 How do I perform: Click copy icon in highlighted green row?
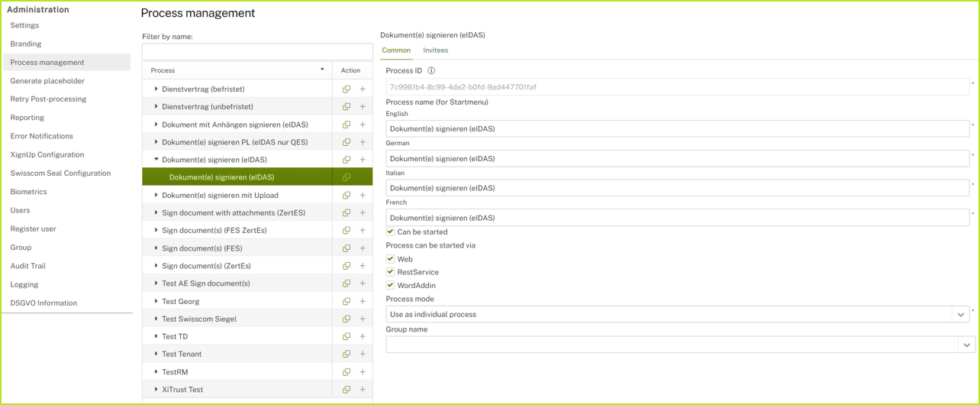point(347,177)
